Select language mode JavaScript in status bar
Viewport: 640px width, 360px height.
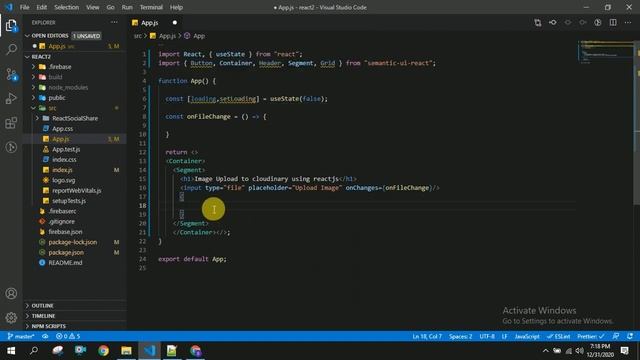click(x=527, y=336)
